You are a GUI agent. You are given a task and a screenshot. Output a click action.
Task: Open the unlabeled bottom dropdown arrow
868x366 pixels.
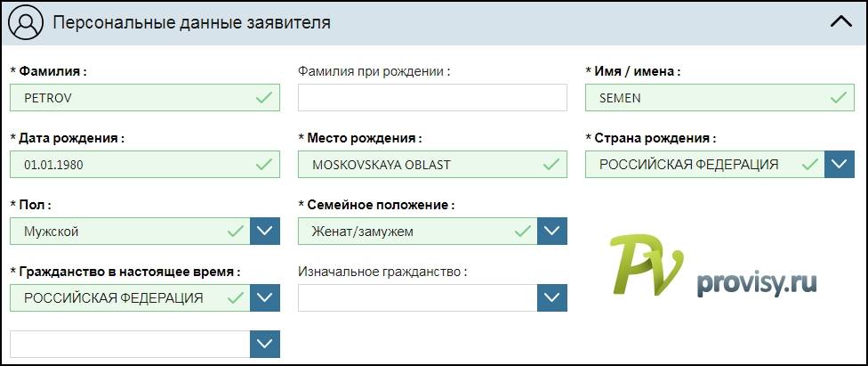pos(265,344)
